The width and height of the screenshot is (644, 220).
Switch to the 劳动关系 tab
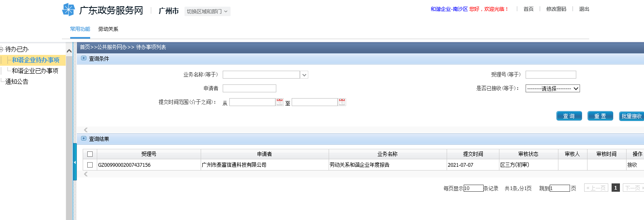[x=108, y=29]
